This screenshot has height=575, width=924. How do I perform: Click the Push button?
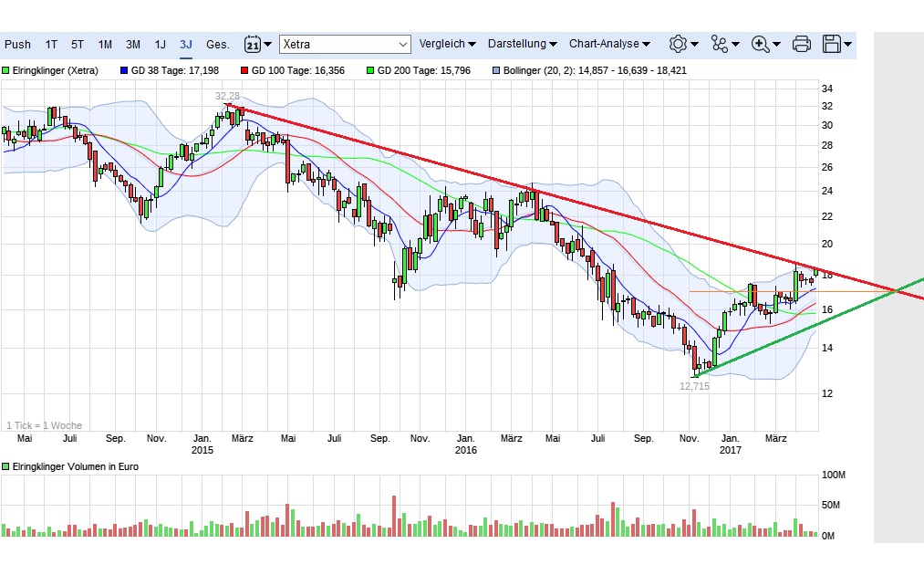tap(17, 44)
